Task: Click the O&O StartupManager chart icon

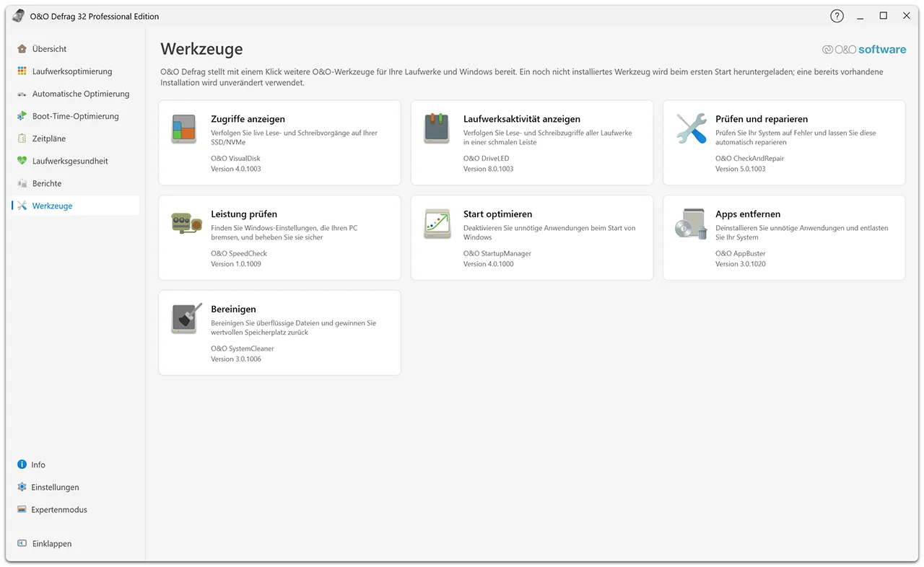Action: (x=437, y=224)
